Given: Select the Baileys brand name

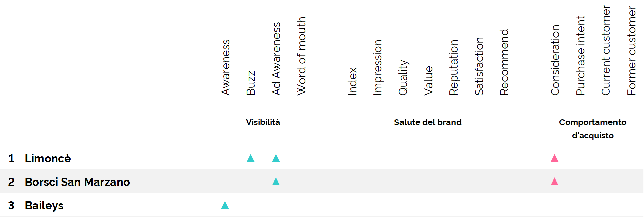Looking at the screenshot, I should (44, 205).
